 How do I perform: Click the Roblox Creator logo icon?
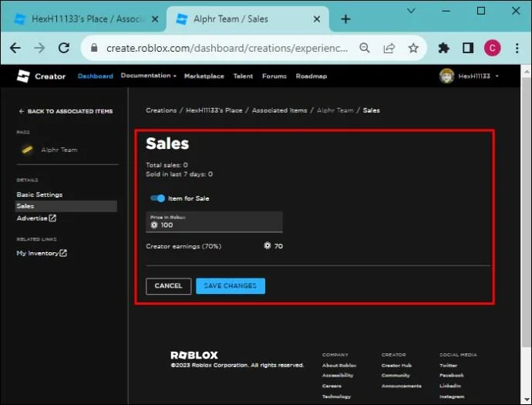(x=23, y=76)
